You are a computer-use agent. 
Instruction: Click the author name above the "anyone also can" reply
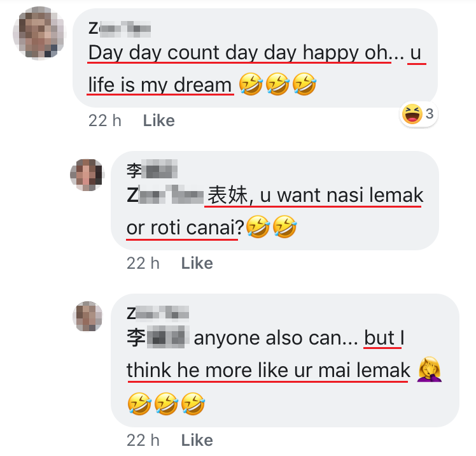coord(158,313)
